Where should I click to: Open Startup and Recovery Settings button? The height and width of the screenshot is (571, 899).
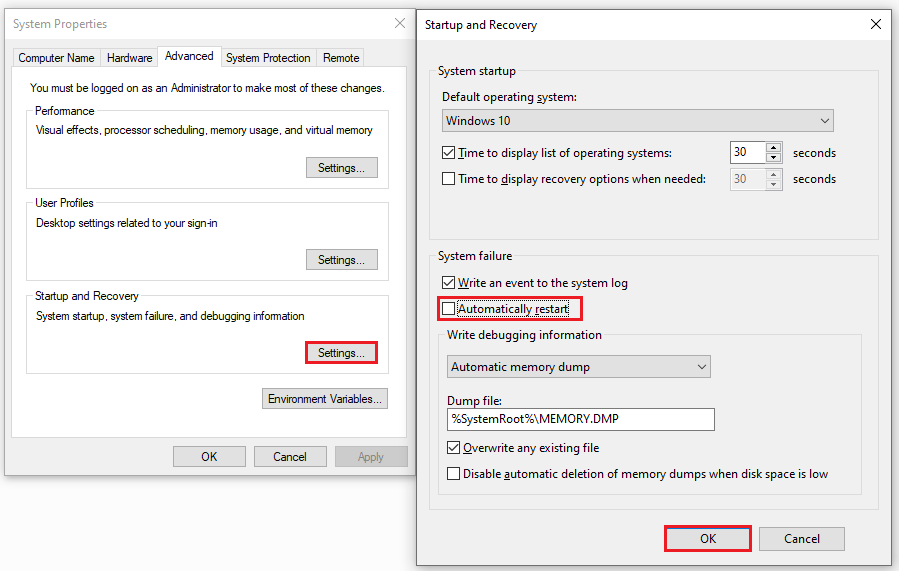tap(342, 353)
